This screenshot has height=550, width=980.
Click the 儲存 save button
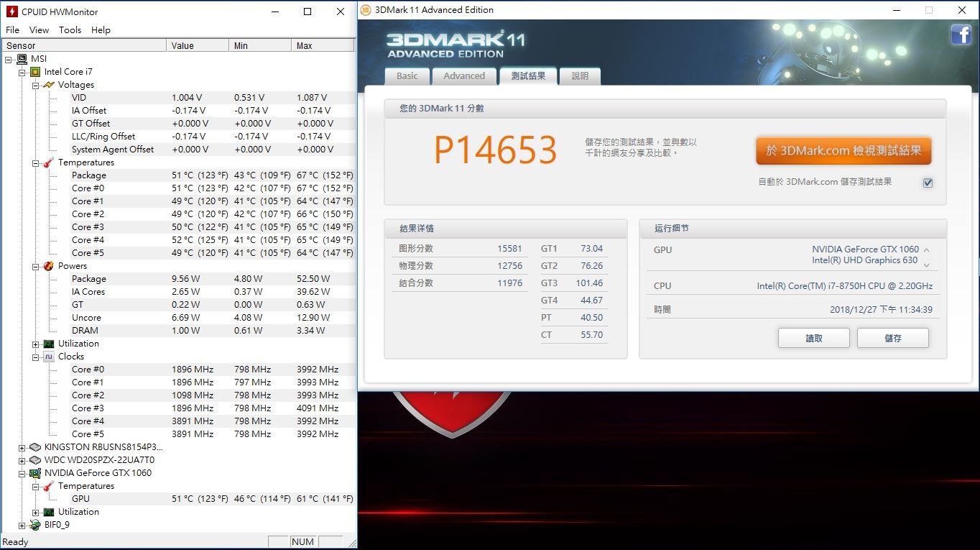click(x=893, y=338)
